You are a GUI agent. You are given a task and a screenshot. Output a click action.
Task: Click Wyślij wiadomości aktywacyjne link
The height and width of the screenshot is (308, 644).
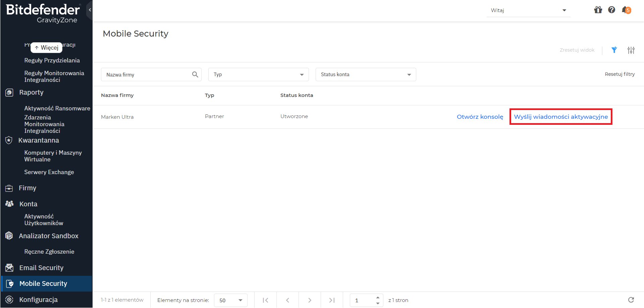(x=561, y=117)
